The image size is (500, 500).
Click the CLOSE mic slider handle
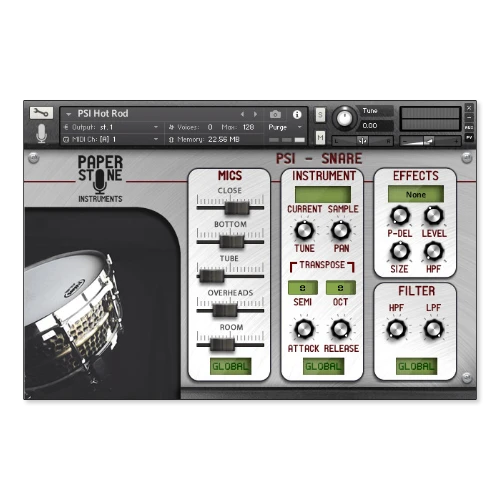[237, 208]
